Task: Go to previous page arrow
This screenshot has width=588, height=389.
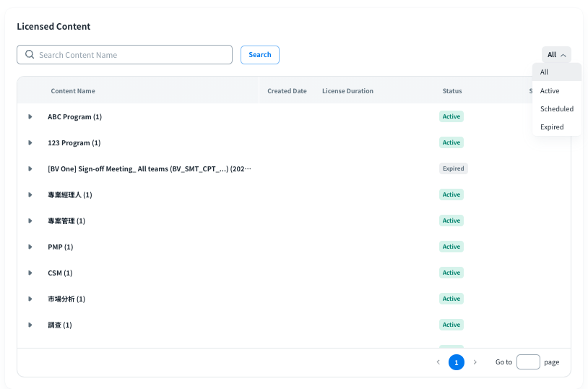Action: 438,362
